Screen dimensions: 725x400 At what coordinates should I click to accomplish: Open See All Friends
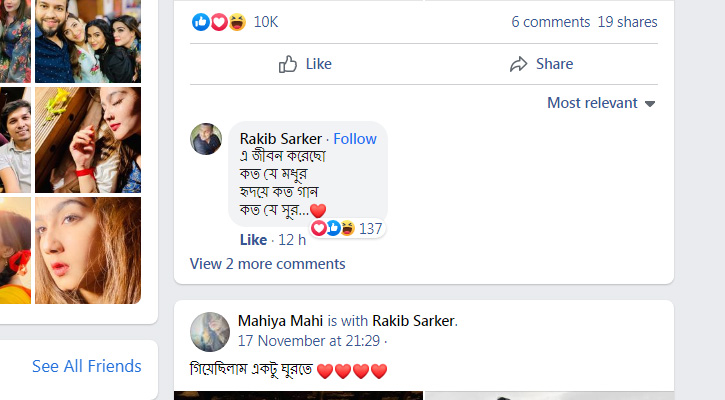[86, 366]
